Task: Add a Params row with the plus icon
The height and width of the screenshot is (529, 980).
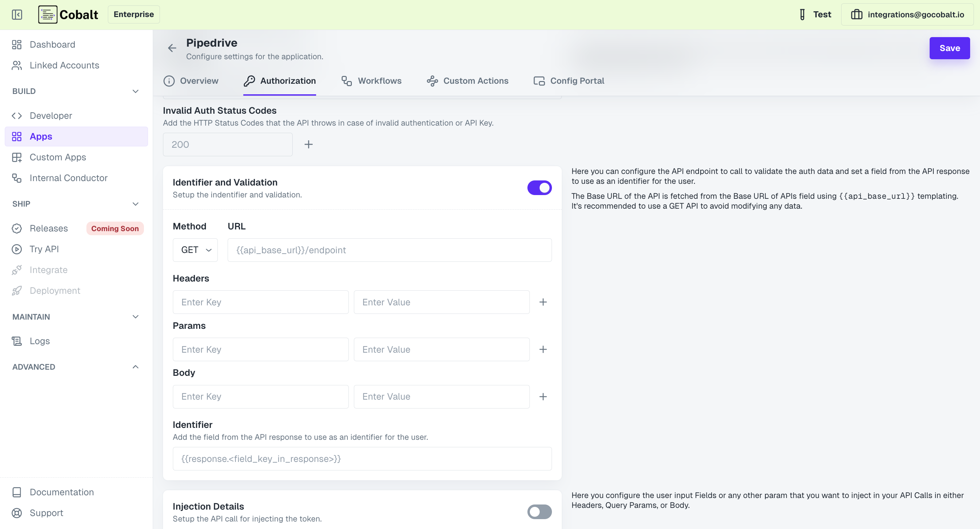Action: (543, 349)
